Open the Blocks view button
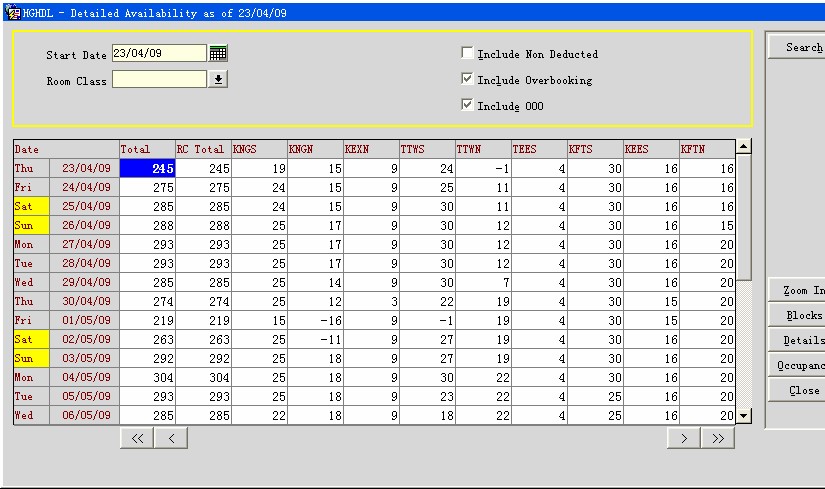 tap(798, 315)
